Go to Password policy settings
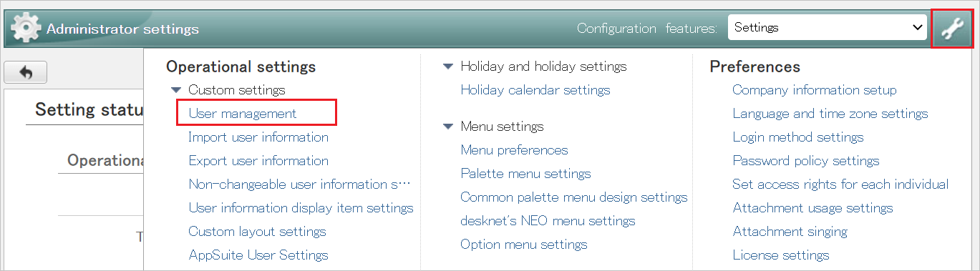This screenshot has height=271, width=980. coord(806,161)
